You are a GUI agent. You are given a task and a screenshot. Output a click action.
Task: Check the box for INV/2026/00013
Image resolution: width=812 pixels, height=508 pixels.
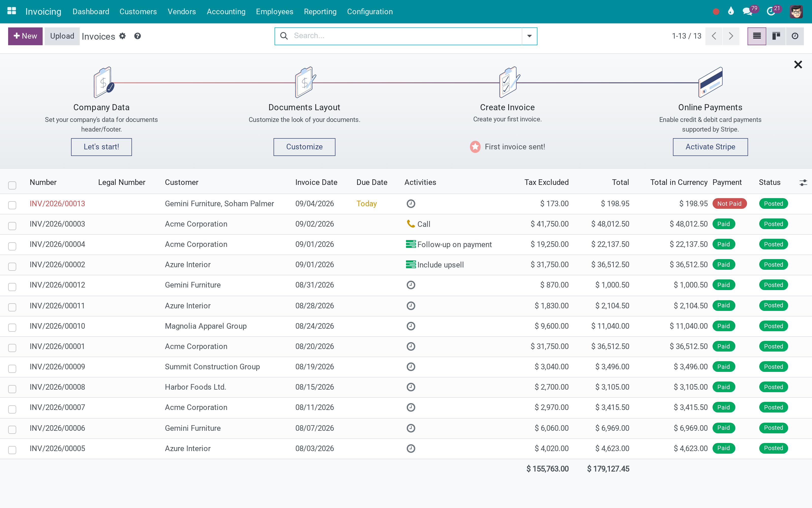(x=12, y=205)
